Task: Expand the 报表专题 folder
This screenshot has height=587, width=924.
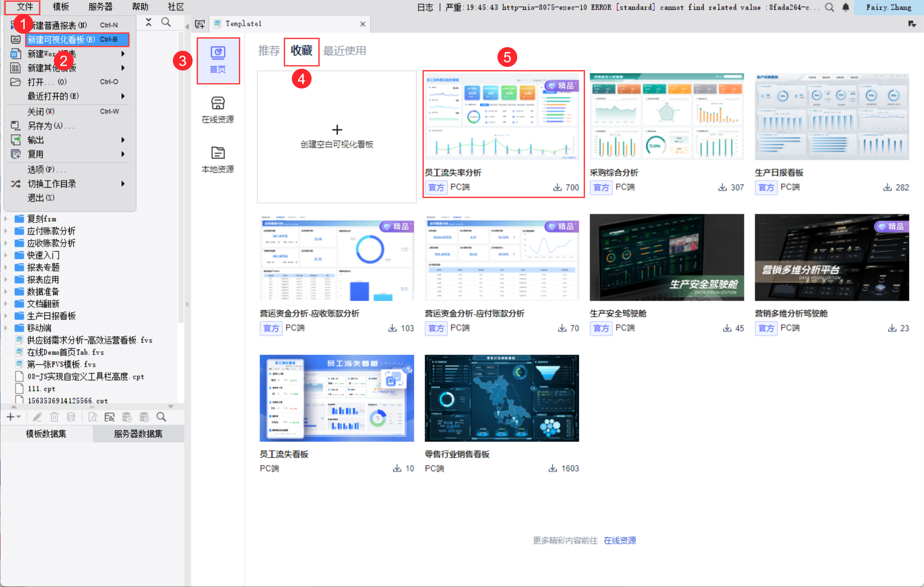Action: (6, 268)
